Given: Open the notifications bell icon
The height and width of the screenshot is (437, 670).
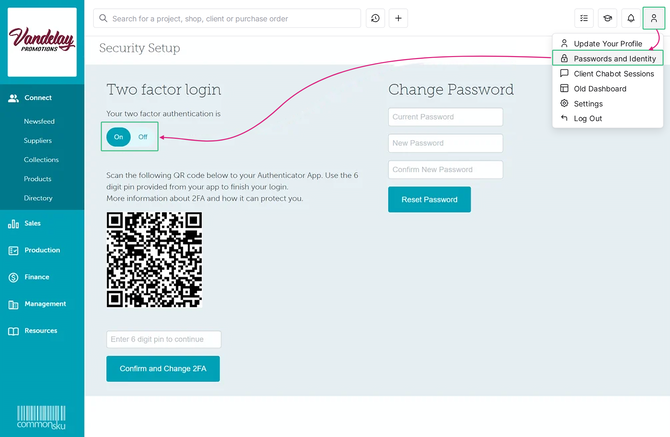Looking at the screenshot, I should point(631,18).
